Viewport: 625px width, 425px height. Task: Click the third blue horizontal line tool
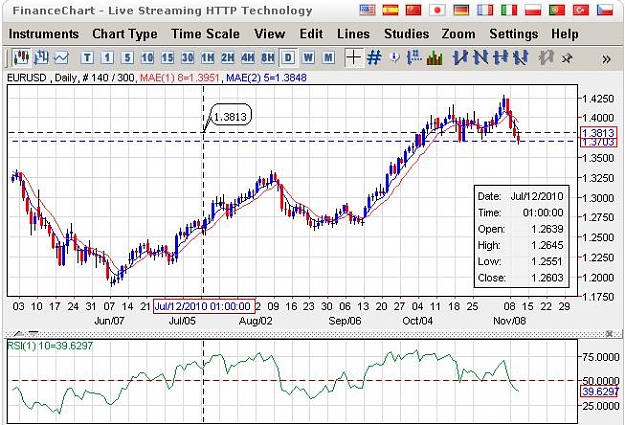[501, 58]
